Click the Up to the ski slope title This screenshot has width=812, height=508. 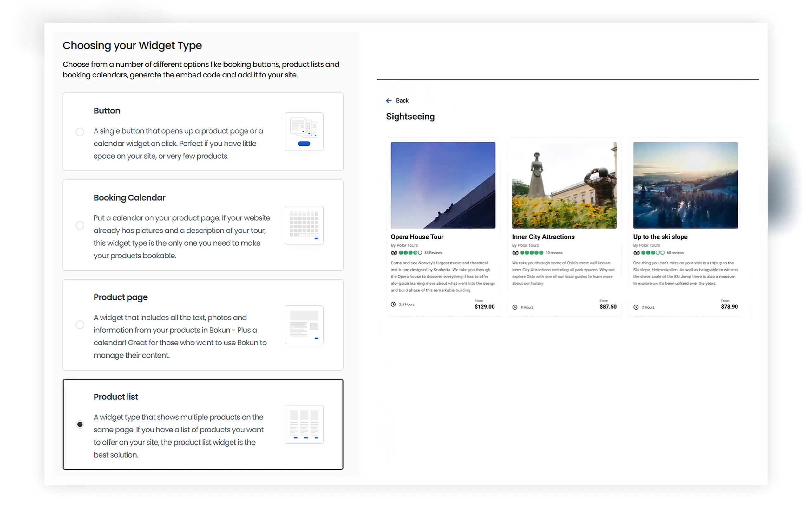[660, 237]
